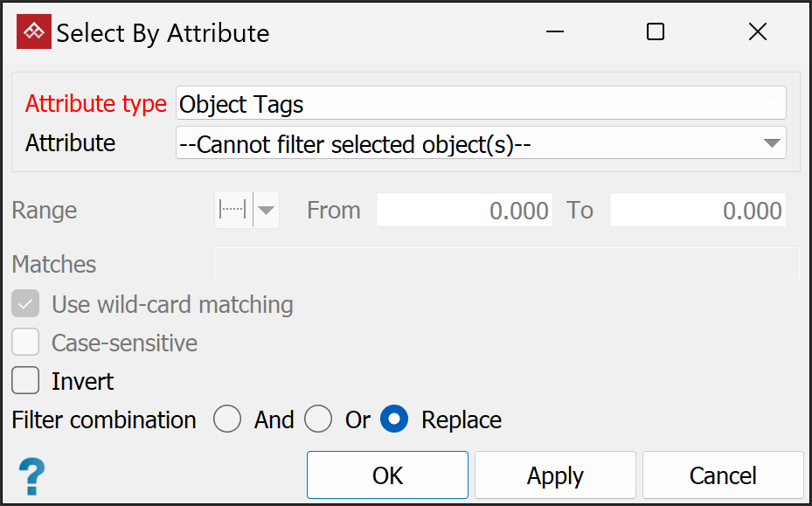Image resolution: width=812 pixels, height=506 pixels.
Task: Click the Apply button
Action: tap(555, 475)
